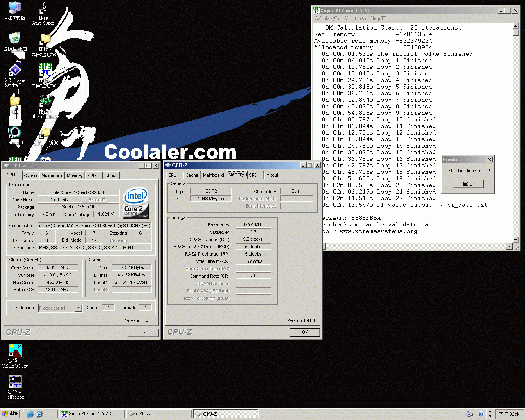Select CPU tab in CPU-Z Memory window
The image size is (525, 420).
(173, 175)
